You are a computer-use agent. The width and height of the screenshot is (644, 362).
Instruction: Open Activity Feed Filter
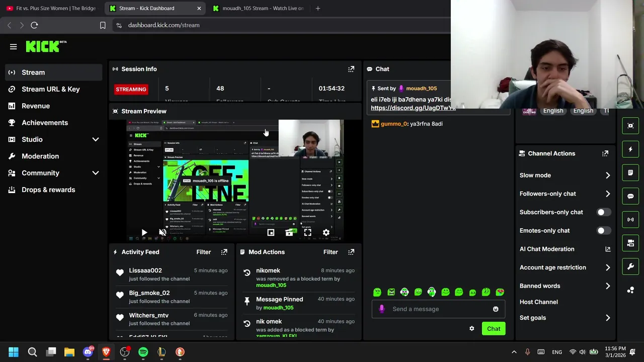click(x=203, y=252)
